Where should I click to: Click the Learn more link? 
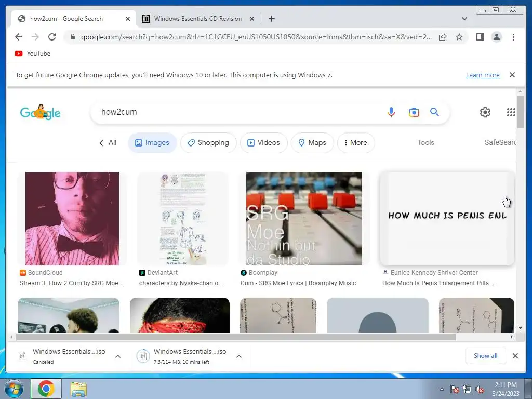coord(483,75)
